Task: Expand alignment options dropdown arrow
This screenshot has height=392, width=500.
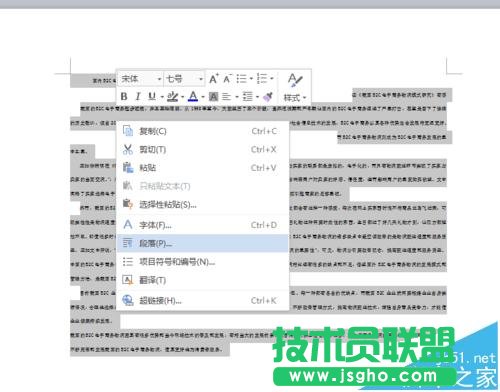Action: click(237, 97)
